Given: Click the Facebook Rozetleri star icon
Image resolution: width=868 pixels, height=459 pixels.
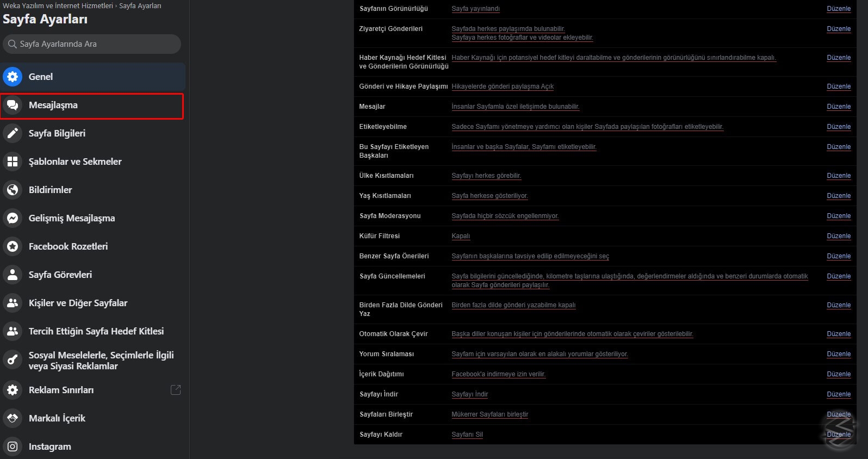Looking at the screenshot, I should pyautogui.click(x=13, y=246).
